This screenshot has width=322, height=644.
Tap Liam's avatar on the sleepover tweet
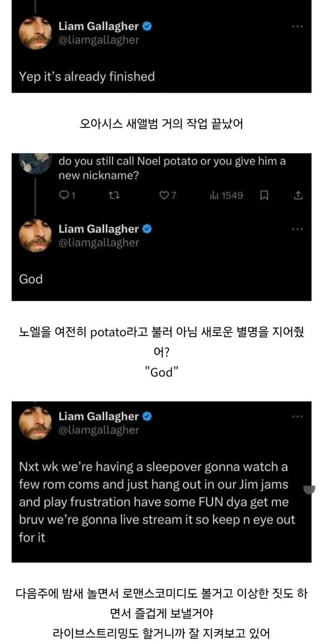[x=35, y=424]
